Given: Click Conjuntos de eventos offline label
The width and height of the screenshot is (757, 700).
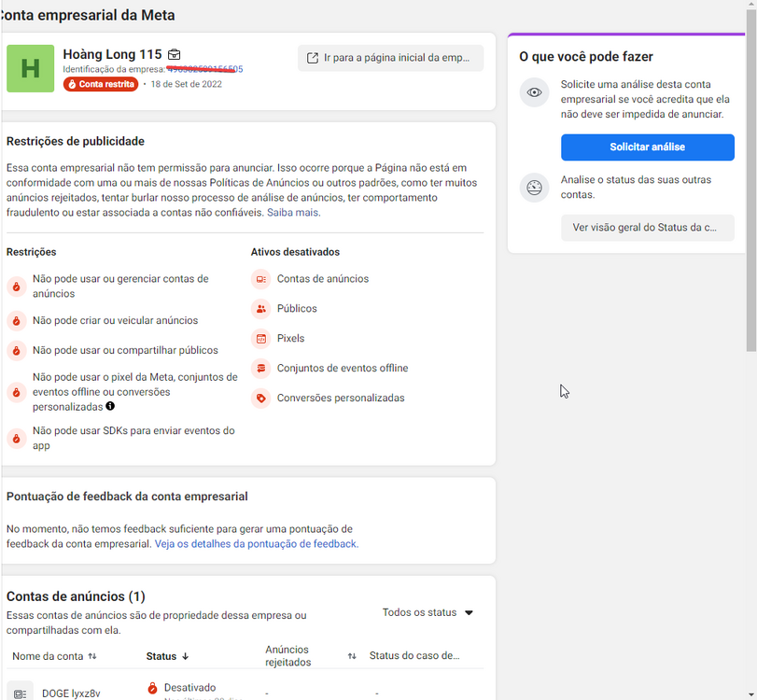Looking at the screenshot, I should pos(343,369).
